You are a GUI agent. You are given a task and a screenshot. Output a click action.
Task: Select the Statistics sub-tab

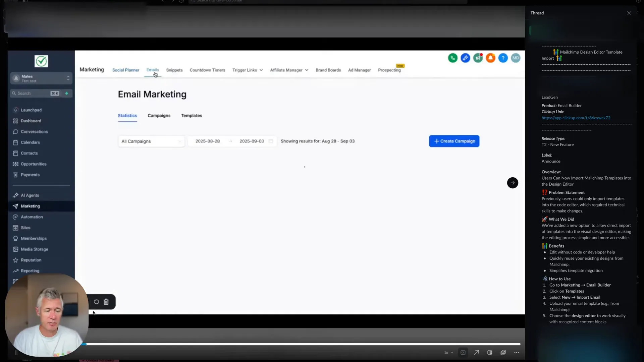pos(127,115)
